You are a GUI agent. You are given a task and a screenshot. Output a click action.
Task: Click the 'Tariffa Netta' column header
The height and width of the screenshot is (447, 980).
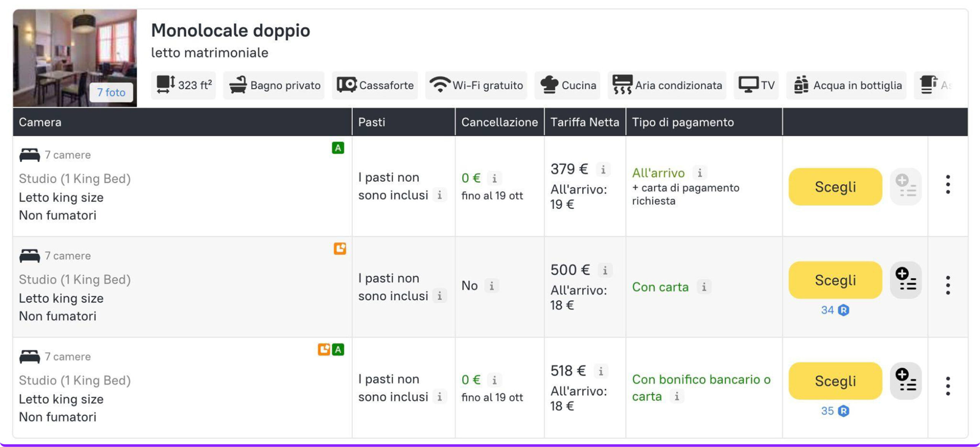pyautogui.click(x=584, y=122)
